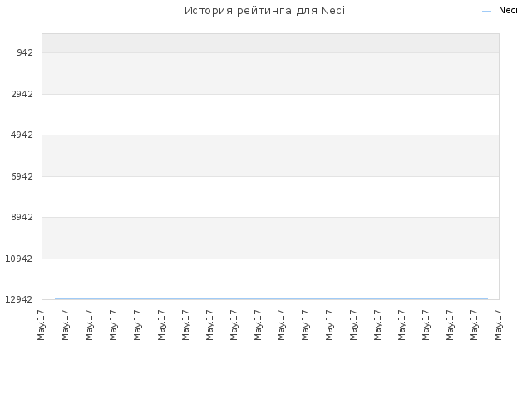Click the 6942 y-axis label

tap(22, 176)
